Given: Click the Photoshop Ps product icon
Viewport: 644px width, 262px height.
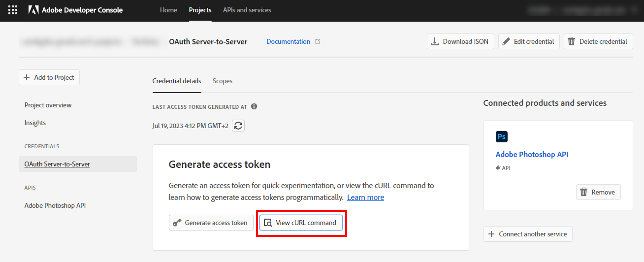Looking at the screenshot, I should click(502, 136).
